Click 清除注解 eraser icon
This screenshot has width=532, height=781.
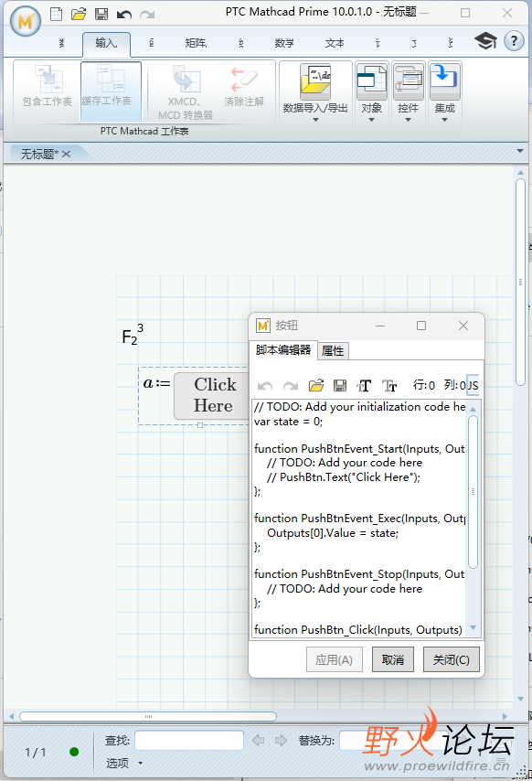point(244,86)
